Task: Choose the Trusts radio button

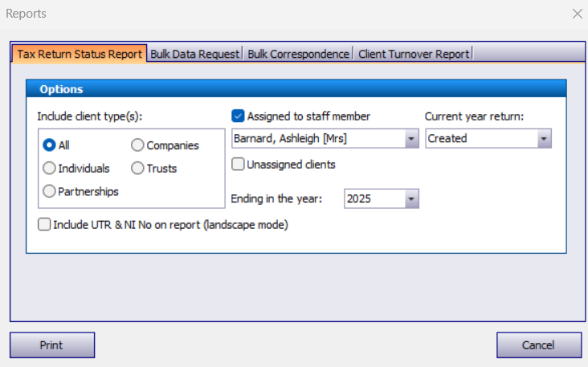Action: pos(137,169)
